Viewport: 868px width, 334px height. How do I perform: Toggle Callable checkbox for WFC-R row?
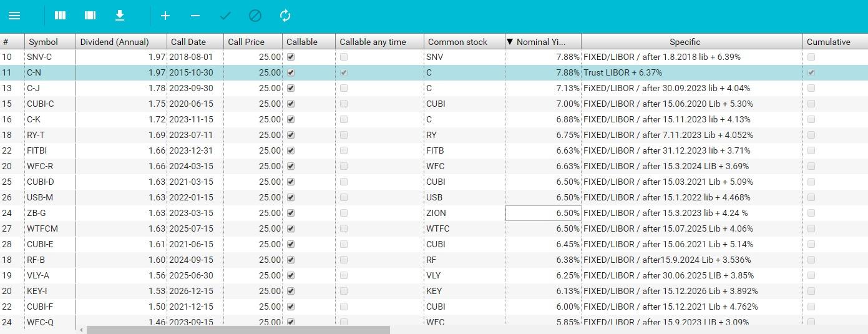pyautogui.click(x=291, y=166)
